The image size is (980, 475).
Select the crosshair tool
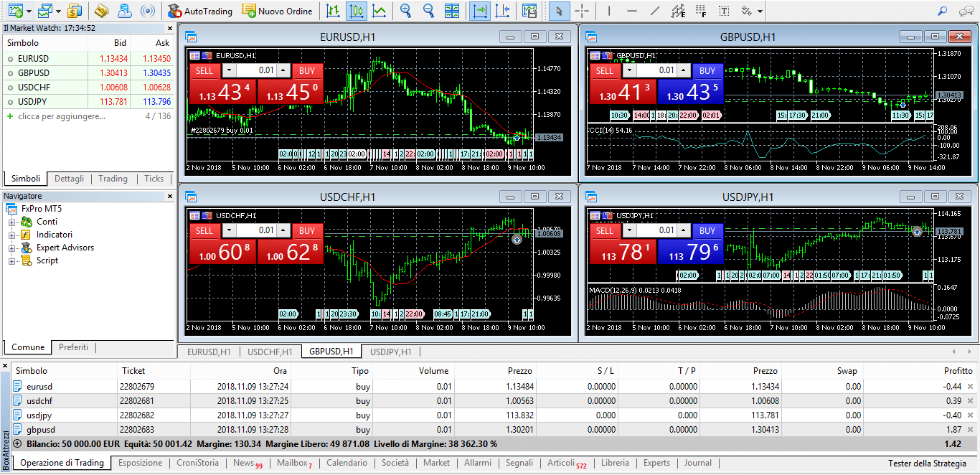(581, 11)
